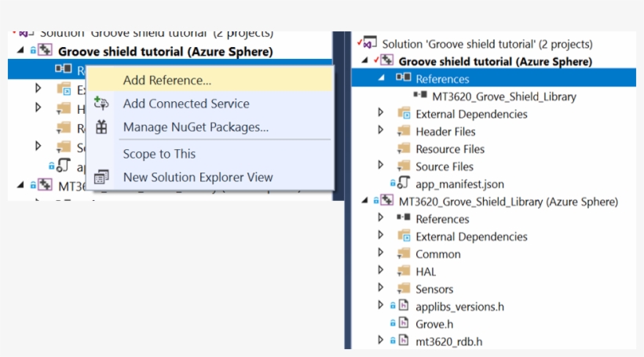Click Grove.h header file icon
Viewport: 644px width, 357px height.
point(404,322)
